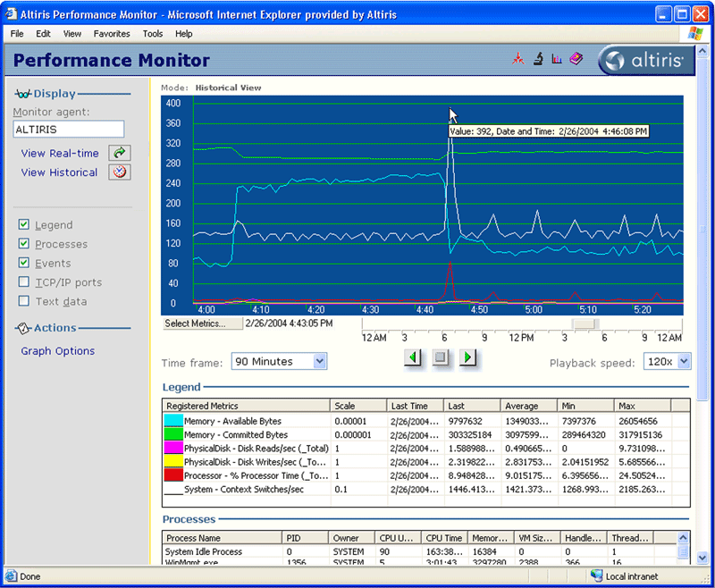This screenshot has width=715, height=588.
Task: Uncheck the Legend checkbox
Action: click(24, 225)
